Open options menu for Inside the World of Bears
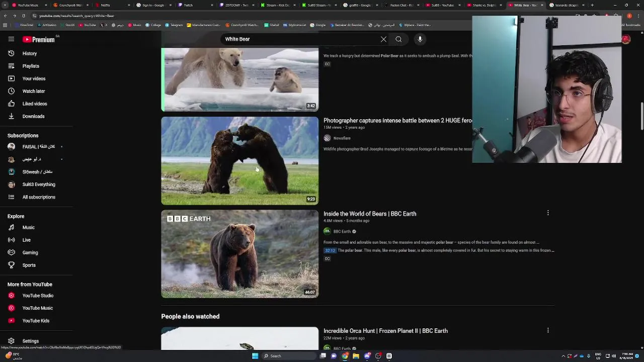644x362 pixels. [548, 213]
